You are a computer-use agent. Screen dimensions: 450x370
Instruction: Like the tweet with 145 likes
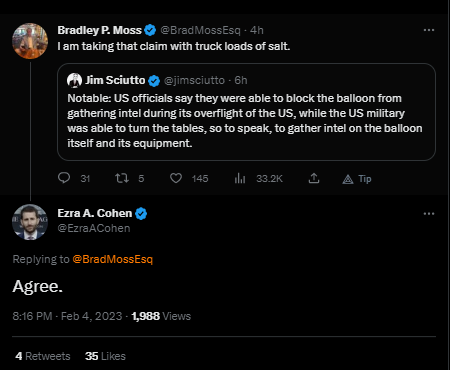[176, 178]
